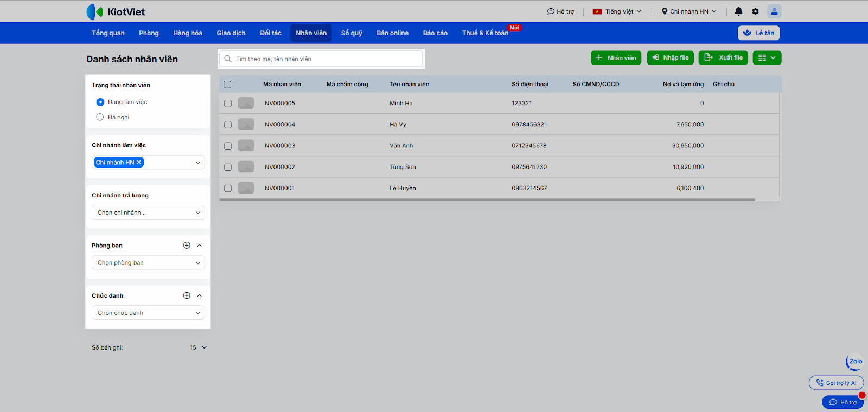Remove the Chi nhánh HN filter tag

[139, 162]
